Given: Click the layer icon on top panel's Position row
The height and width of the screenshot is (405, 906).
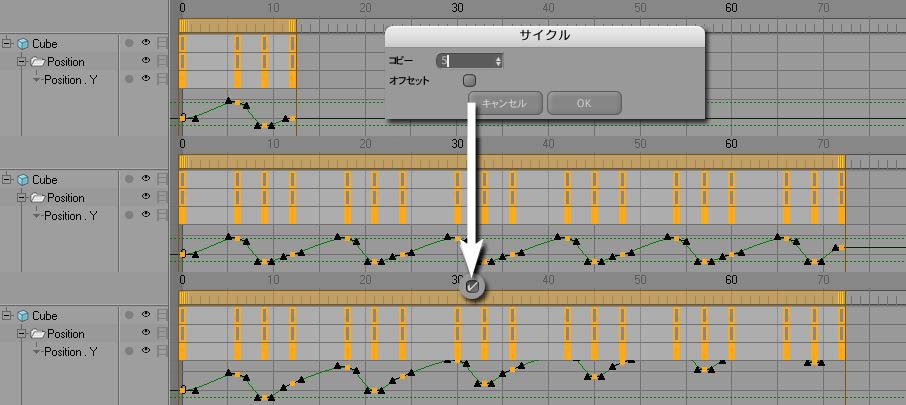Looking at the screenshot, I should coord(162,61).
